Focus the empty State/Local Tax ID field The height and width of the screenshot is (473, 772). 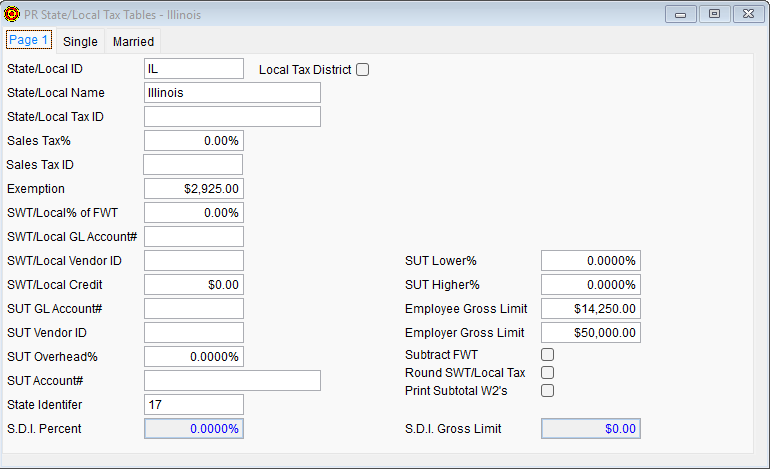pyautogui.click(x=232, y=117)
